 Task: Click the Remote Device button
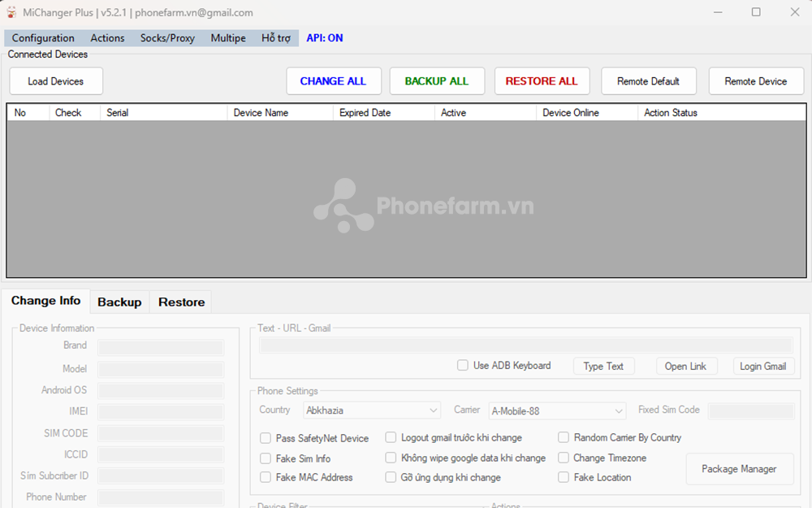pos(756,81)
